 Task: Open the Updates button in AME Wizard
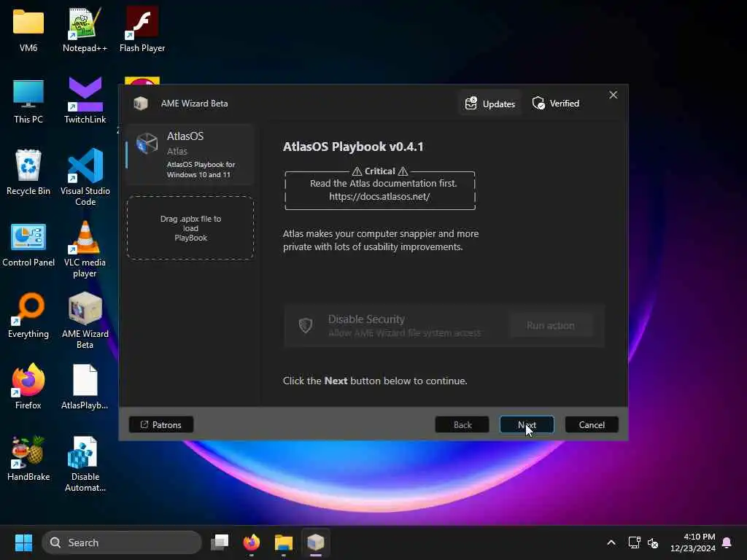(490, 104)
